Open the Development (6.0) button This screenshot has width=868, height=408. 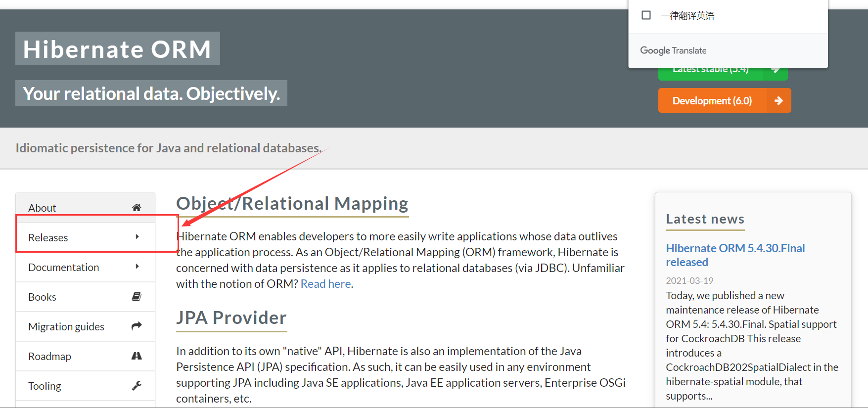725,100
